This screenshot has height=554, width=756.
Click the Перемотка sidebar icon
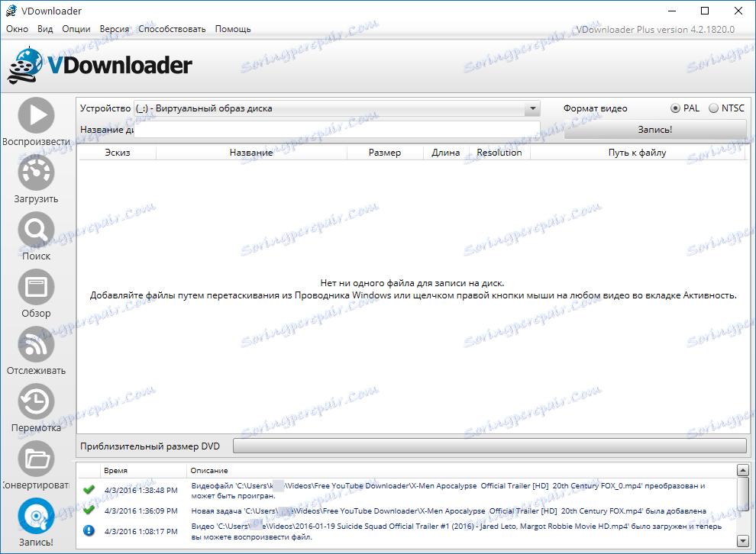pyautogui.click(x=35, y=402)
